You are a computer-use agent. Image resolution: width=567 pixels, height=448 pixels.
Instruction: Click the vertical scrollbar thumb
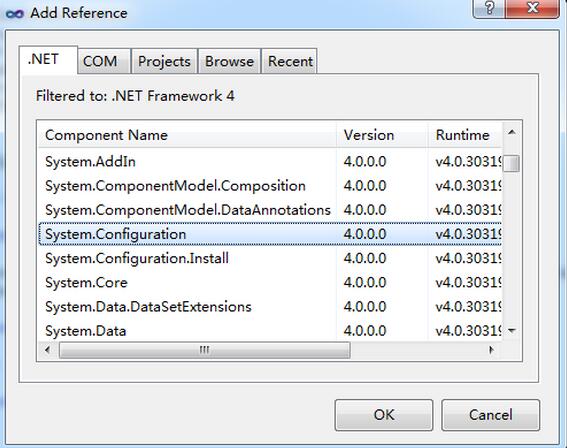point(512,163)
